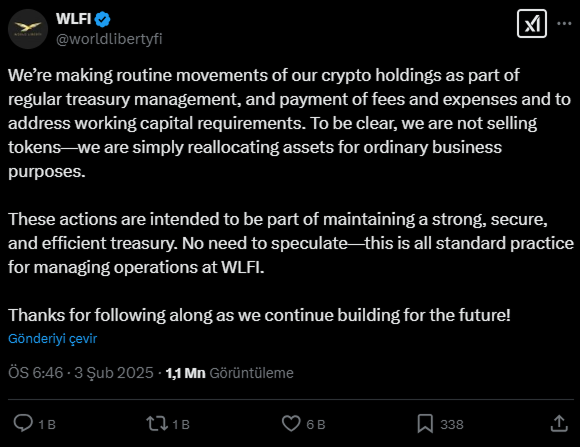Image resolution: width=580 pixels, height=447 pixels.
Task: Click the 6 B likes count
Action: [316, 424]
